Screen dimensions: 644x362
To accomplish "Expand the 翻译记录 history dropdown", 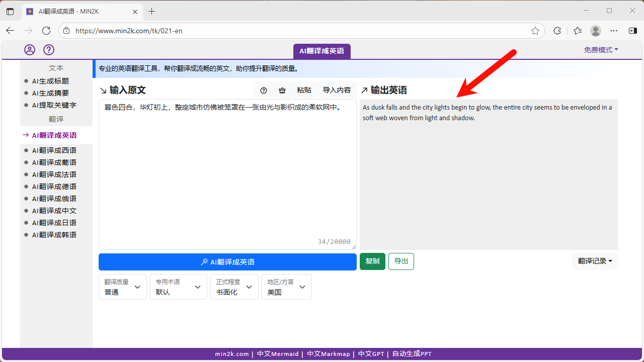I will (x=595, y=261).
